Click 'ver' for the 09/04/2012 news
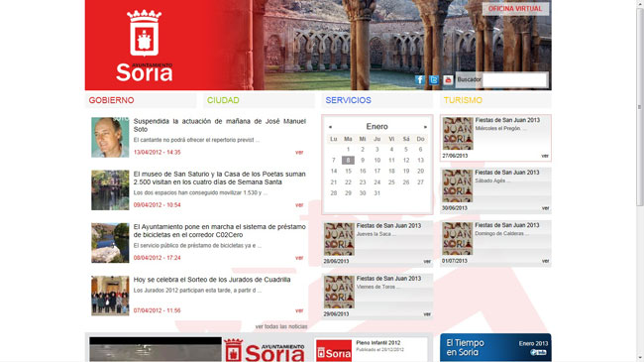644x362 pixels. click(x=299, y=205)
